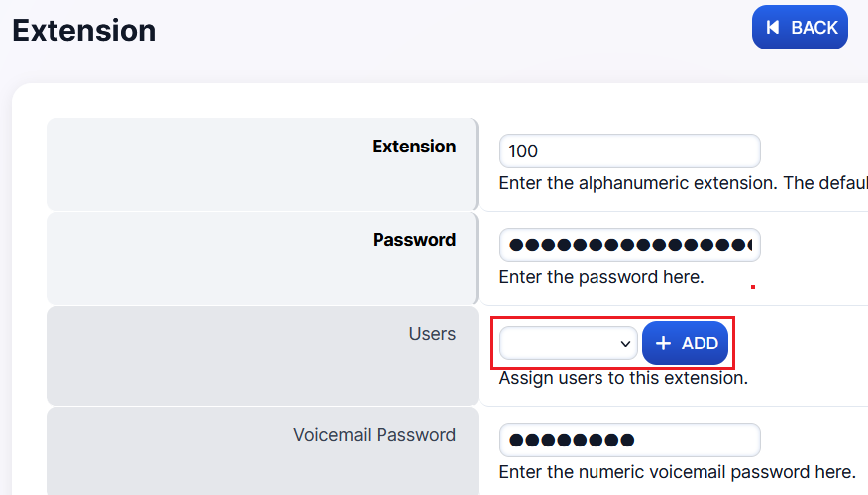Viewport: 868px width, 495px height.
Task: Click 'Assign users to this extension.' text
Action: 622,378
